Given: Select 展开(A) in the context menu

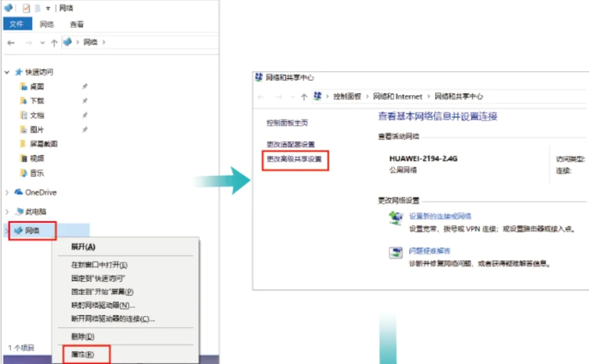Looking at the screenshot, I should [x=84, y=246].
